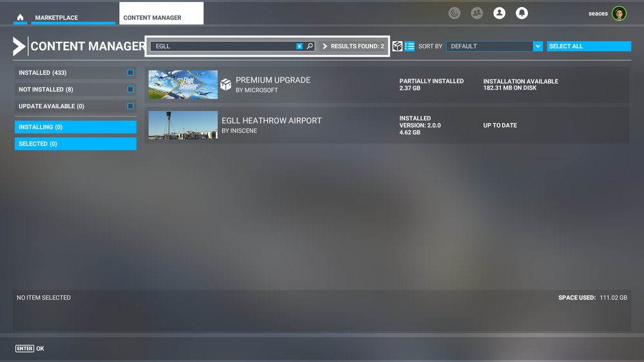644x362 pixels.
Task: Open the activity spiral icon in header
Action: click(x=454, y=13)
